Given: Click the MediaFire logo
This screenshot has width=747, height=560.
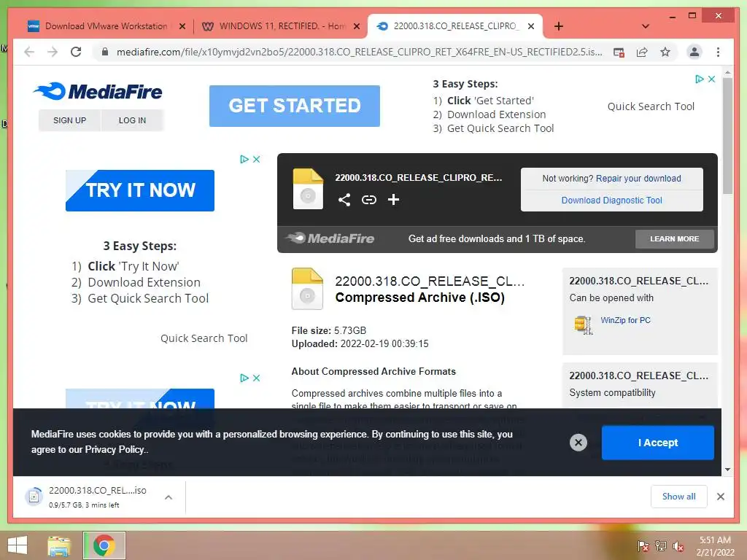Looking at the screenshot, I should tap(98, 91).
